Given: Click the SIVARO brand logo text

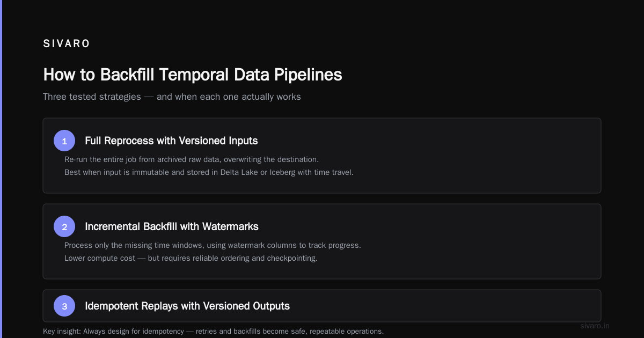Looking at the screenshot, I should [67, 44].
